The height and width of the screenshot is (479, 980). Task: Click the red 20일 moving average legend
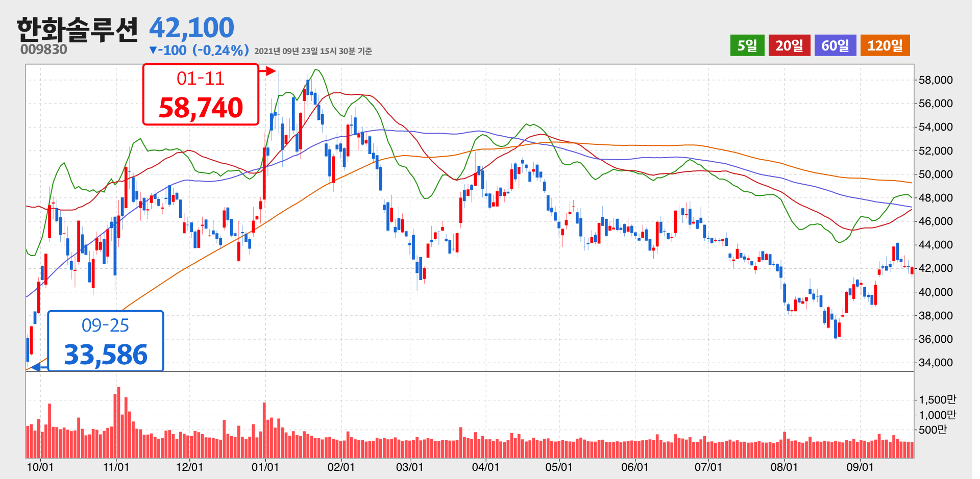coord(789,45)
